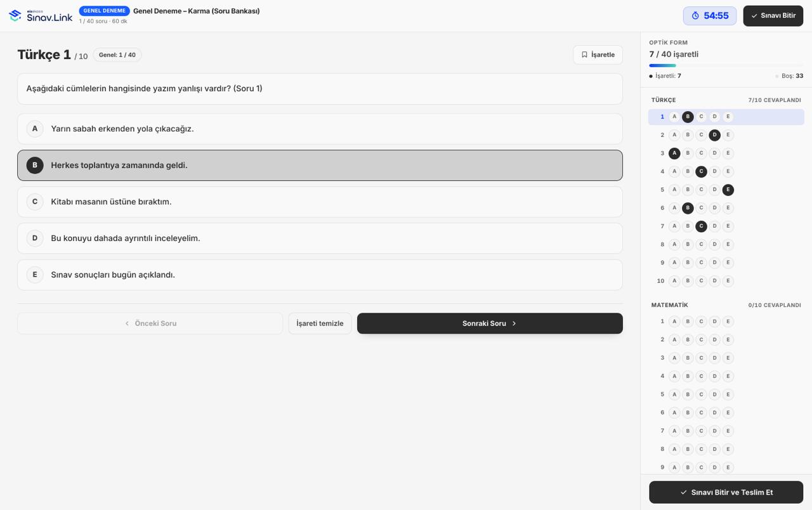The height and width of the screenshot is (510, 812).
Task: Click filled bubble C on Türkçe 4
Action: coord(701,171)
